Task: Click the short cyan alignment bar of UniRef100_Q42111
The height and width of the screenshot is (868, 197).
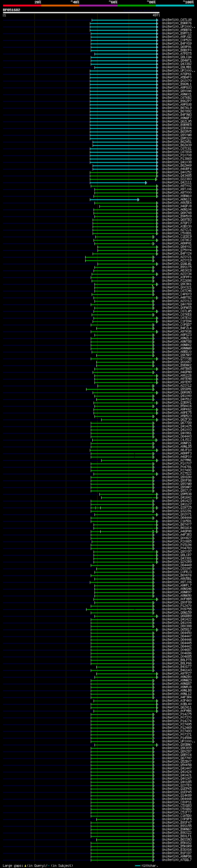Action: (x=118, y=183)
